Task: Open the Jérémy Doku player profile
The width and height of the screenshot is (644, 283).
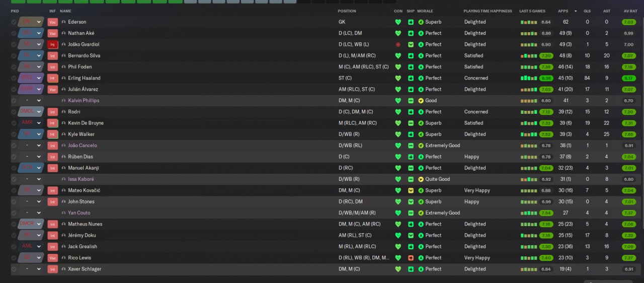Action: (x=82, y=235)
